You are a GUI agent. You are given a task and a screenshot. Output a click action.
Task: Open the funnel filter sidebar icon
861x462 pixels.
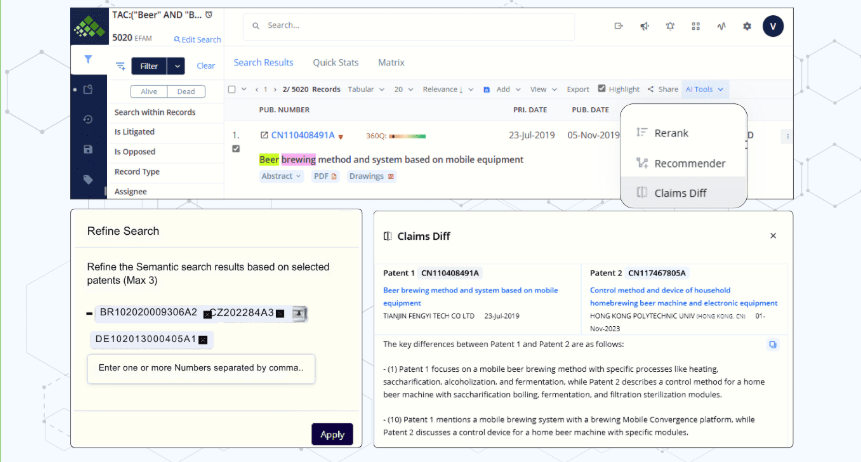coord(88,59)
